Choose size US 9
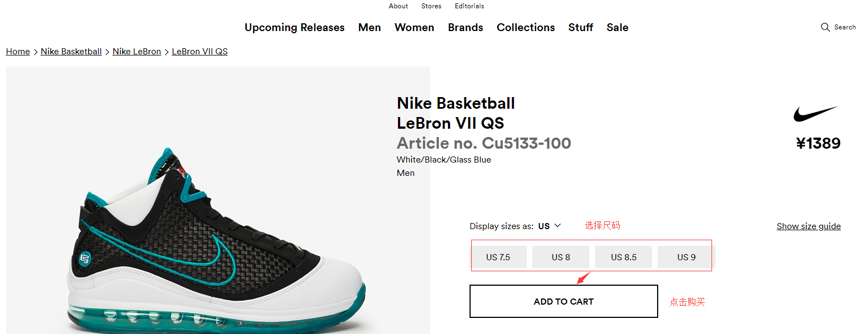Image resolution: width=868 pixels, height=334 pixels. point(686,257)
